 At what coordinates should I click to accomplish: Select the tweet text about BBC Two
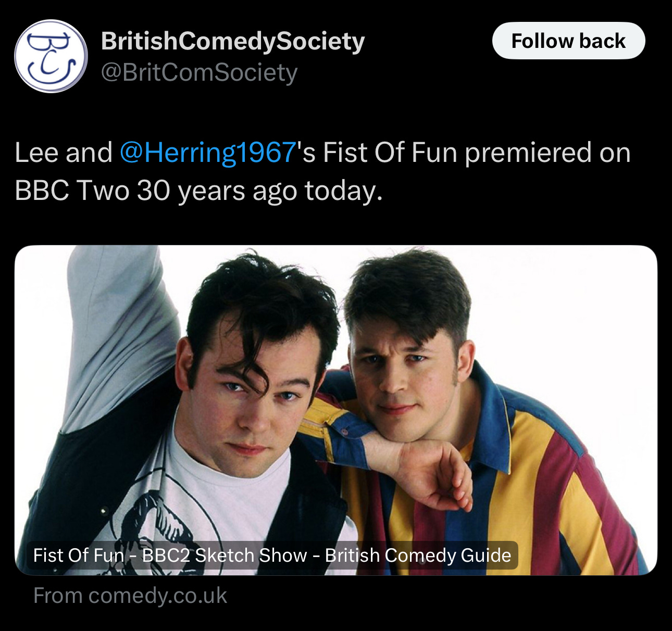322,172
